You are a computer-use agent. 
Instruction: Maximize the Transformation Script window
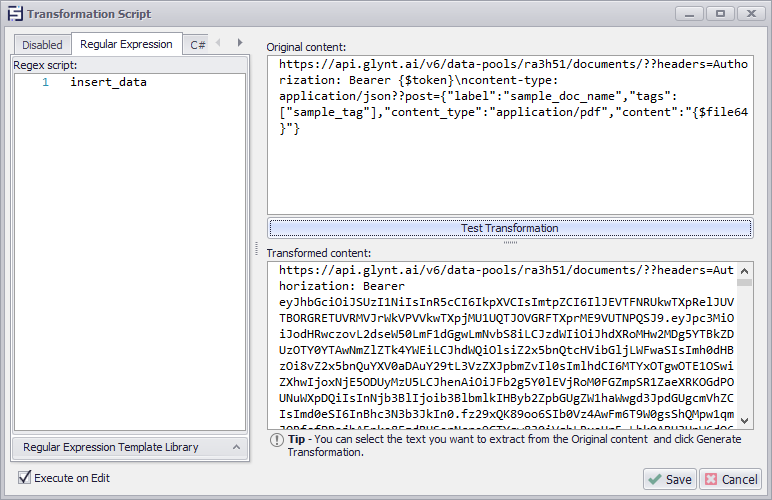pos(719,13)
